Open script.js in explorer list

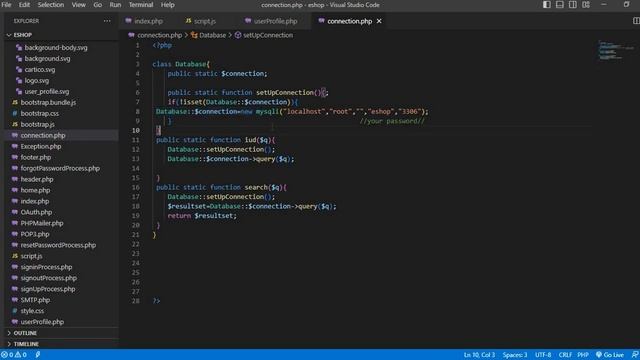tap(31, 256)
